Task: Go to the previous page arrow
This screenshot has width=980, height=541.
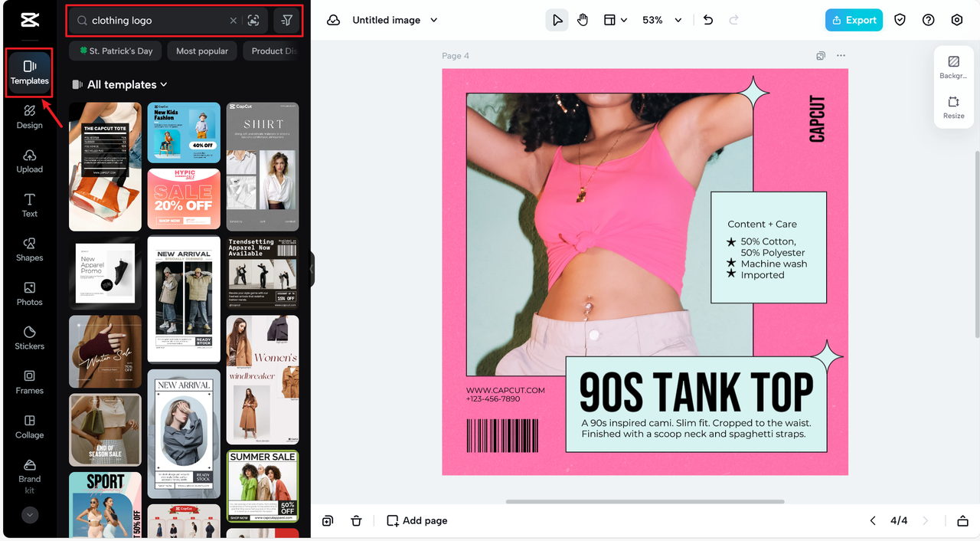Action: (x=873, y=521)
